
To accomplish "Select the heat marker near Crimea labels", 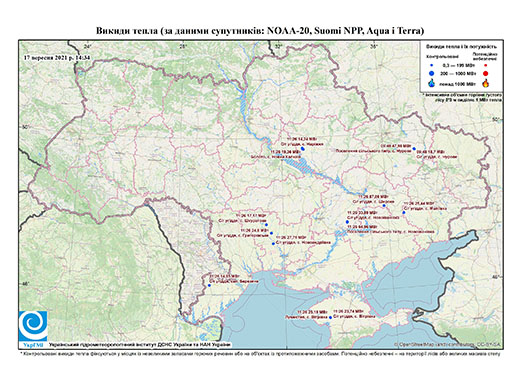I will coord(330,318).
